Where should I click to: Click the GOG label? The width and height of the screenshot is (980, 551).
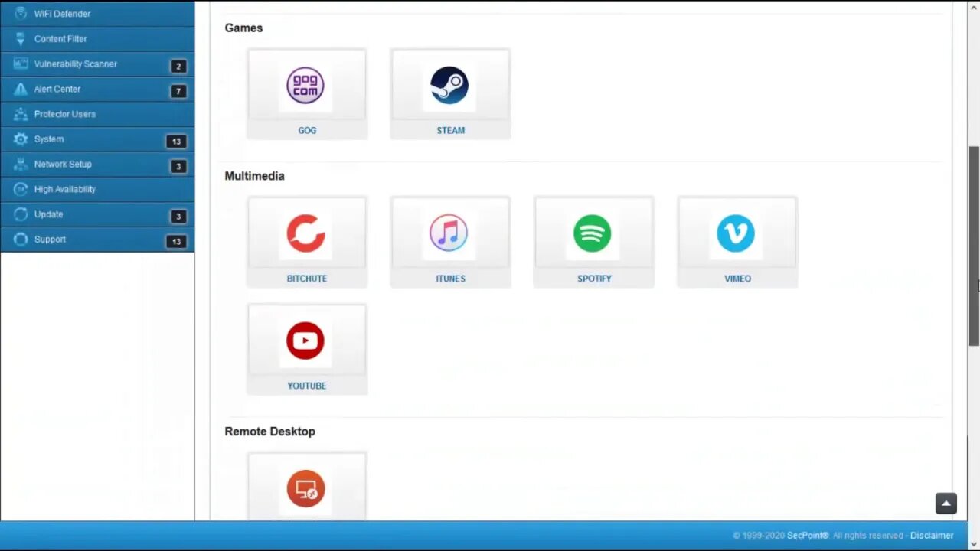[307, 130]
